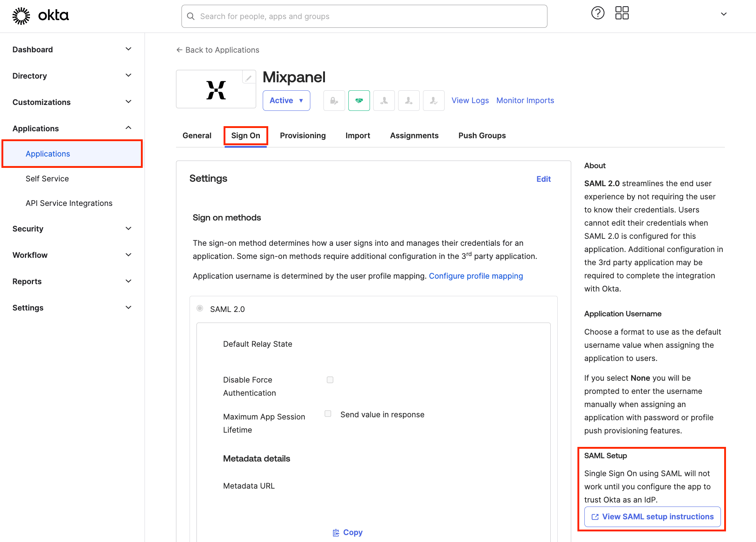Open the help question mark icon
The image size is (756, 542).
(x=598, y=13)
